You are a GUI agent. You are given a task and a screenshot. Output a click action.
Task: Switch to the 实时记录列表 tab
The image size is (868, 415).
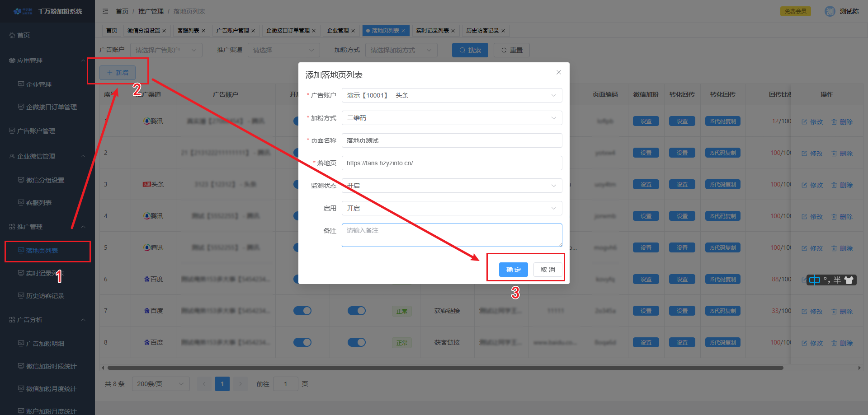point(432,31)
